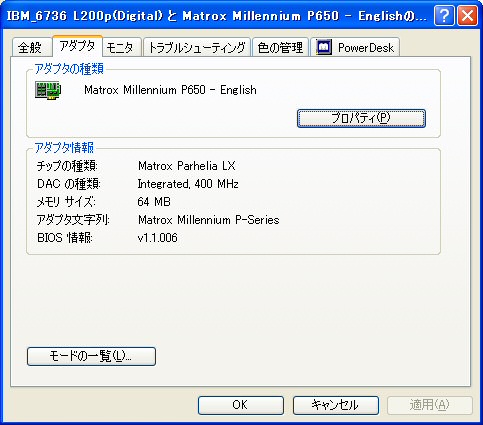Click the アダプタ文字列 label
483x425 pixels.
point(73,220)
